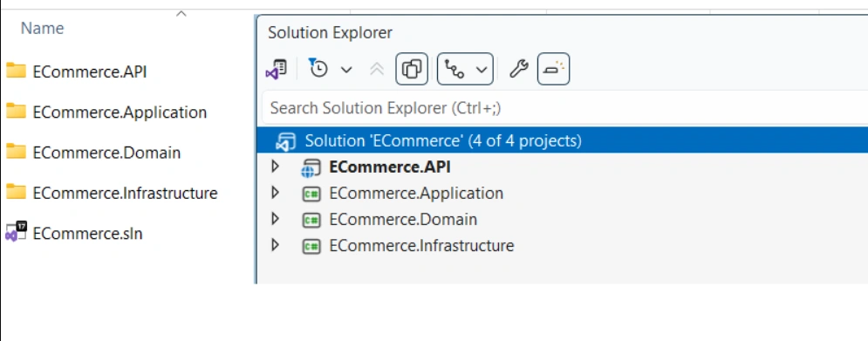This screenshot has height=341, width=868.
Task: Click the Solution Explorer panel title
Action: pos(330,32)
